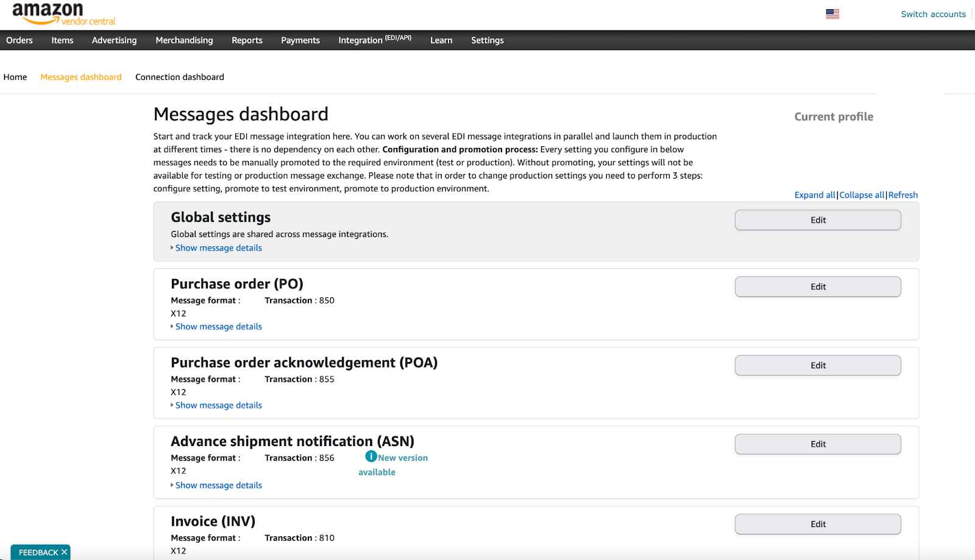The height and width of the screenshot is (560, 975).
Task: Click the Expand all link
Action: point(815,195)
